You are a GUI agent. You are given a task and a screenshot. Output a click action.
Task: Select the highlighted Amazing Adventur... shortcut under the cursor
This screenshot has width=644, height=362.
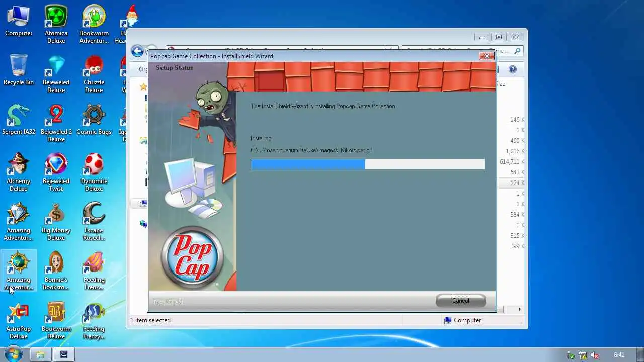tap(19, 271)
